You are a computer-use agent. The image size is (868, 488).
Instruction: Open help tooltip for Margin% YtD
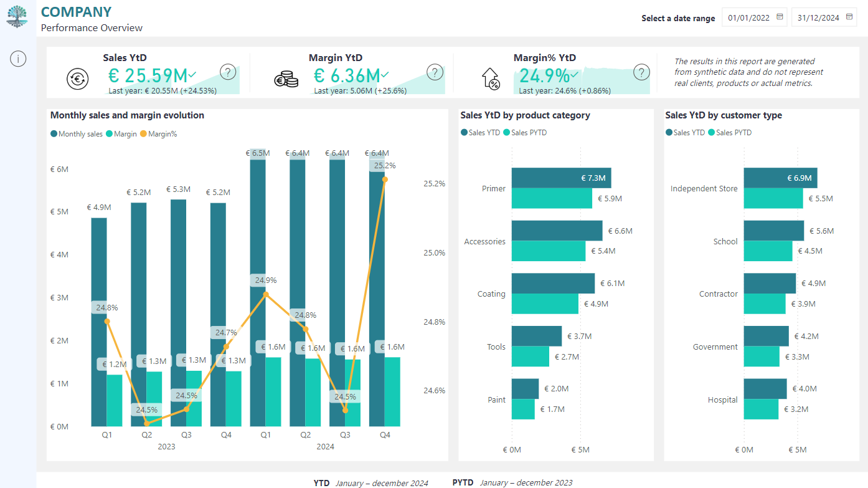click(x=641, y=72)
